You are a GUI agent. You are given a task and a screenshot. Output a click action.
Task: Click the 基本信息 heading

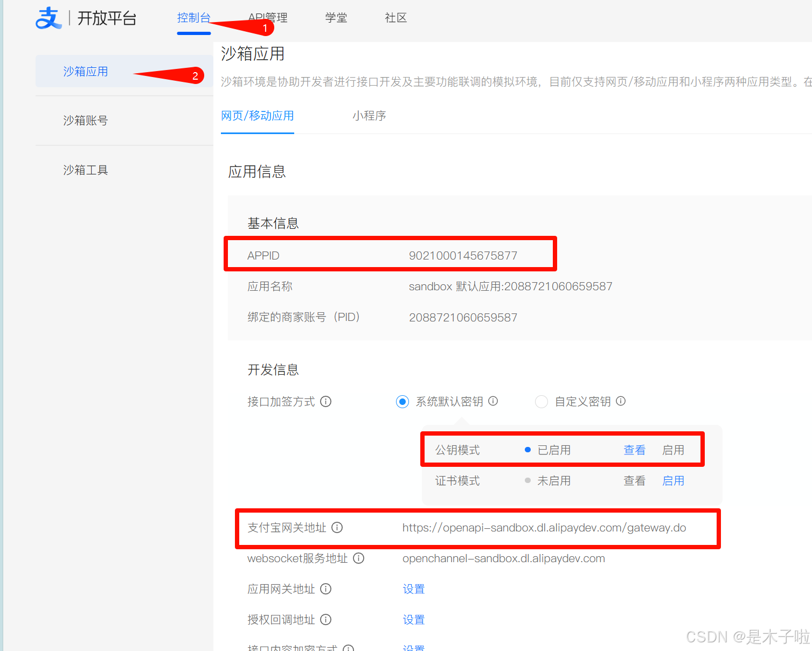273,223
